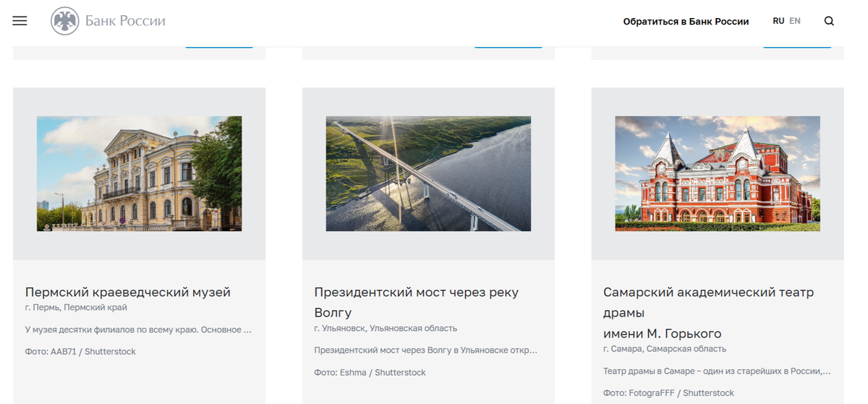The height and width of the screenshot is (404, 868).
Task: Select location text г. Ульяновск, Ульяновская область
Action: (386, 328)
